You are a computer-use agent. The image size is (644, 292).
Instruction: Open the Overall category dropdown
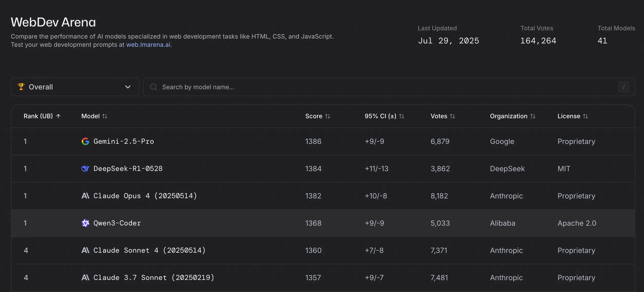click(x=75, y=87)
